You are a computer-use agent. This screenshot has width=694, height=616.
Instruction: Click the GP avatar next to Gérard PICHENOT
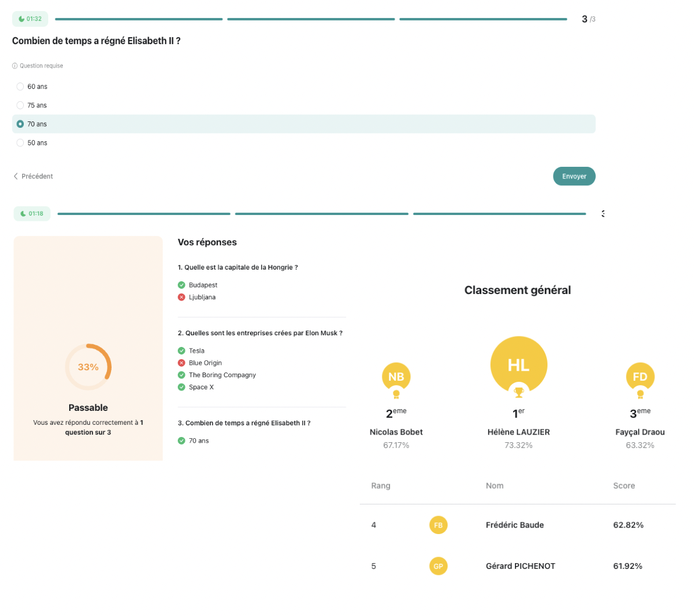(438, 565)
